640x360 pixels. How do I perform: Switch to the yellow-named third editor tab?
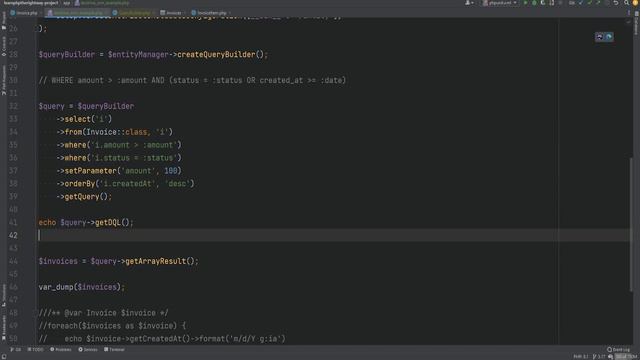[x=133, y=13]
